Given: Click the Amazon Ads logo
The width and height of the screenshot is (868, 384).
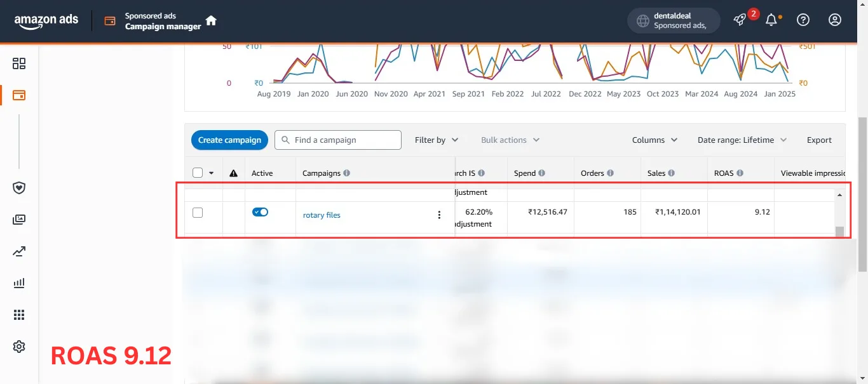Looking at the screenshot, I should click(x=46, y=21).
